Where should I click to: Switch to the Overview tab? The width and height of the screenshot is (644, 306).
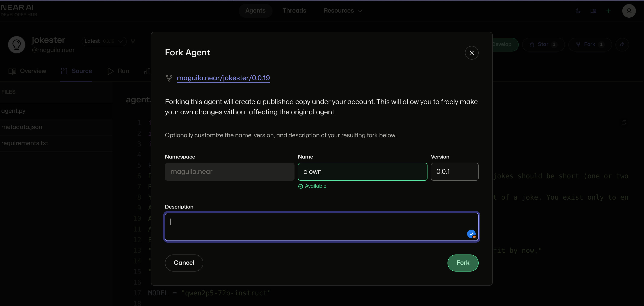click(27, 71)
